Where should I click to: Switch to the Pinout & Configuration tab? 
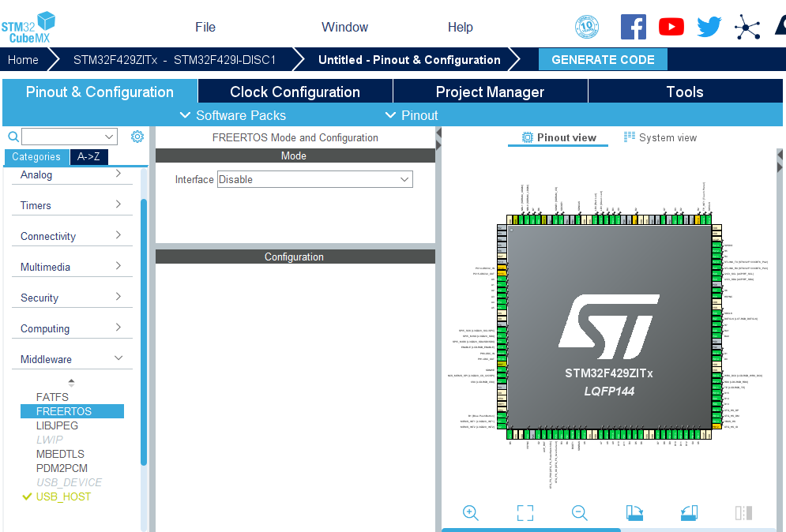point(100,92)
